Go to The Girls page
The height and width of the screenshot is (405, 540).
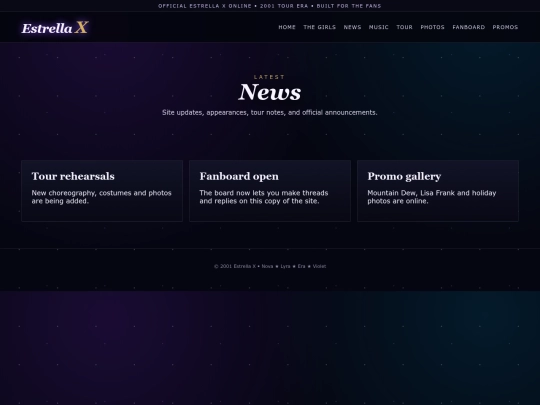(x=320, y=27)
